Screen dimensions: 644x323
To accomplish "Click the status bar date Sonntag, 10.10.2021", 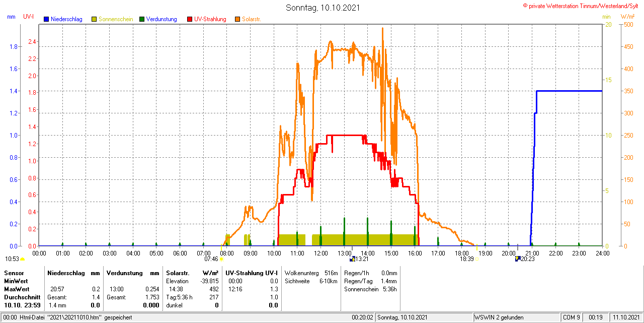I will coord(403,318).
